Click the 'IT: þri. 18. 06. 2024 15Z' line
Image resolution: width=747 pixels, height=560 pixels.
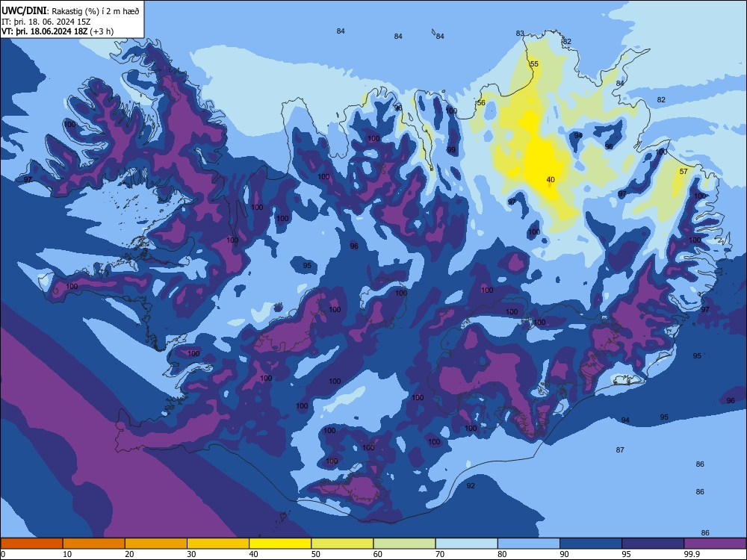46,22
